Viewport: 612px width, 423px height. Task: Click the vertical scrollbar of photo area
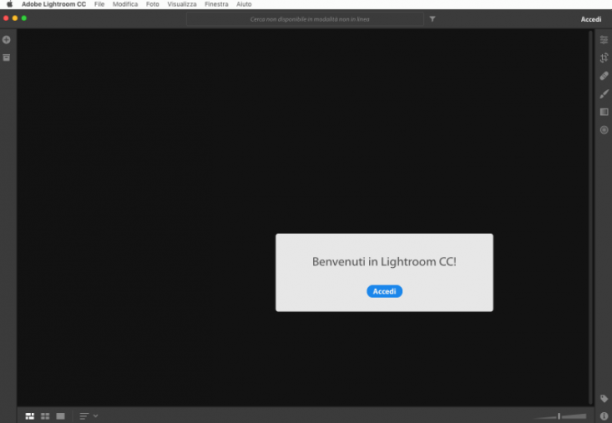point(590,217)
